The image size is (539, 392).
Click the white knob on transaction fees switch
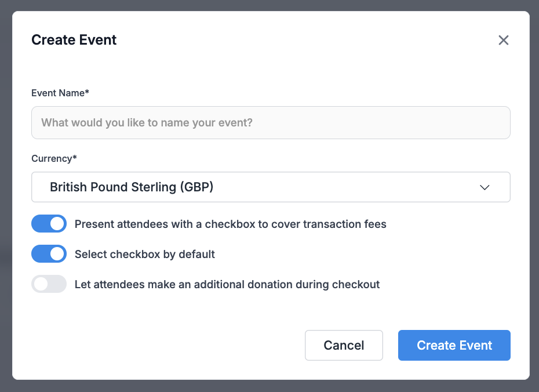point(57,224)
